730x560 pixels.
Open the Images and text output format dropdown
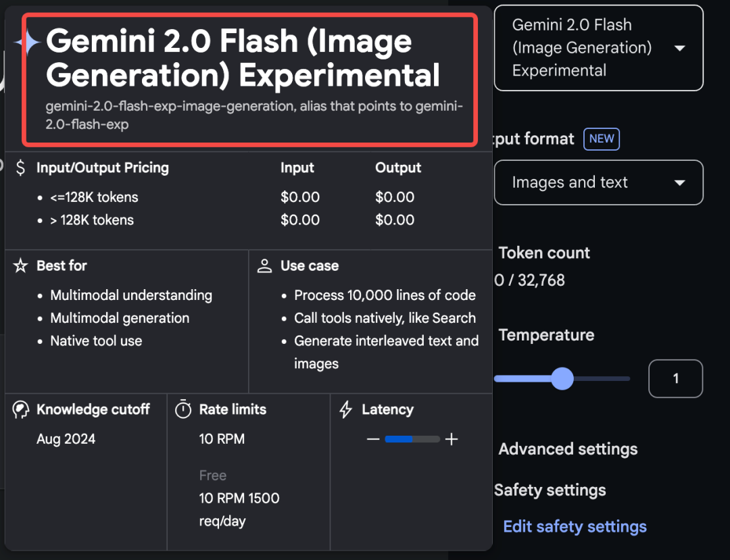[598, 182]
